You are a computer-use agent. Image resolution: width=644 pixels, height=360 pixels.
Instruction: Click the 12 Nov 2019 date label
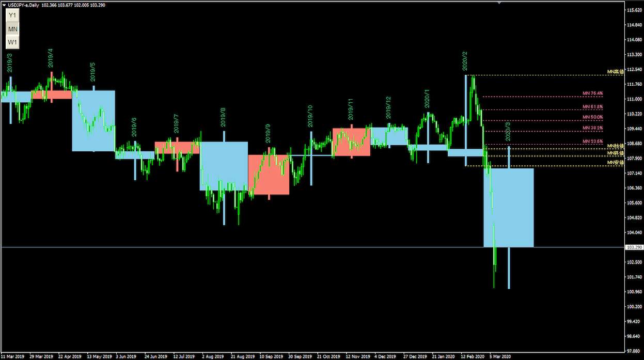pyautogui.click(x=357, y=356)
